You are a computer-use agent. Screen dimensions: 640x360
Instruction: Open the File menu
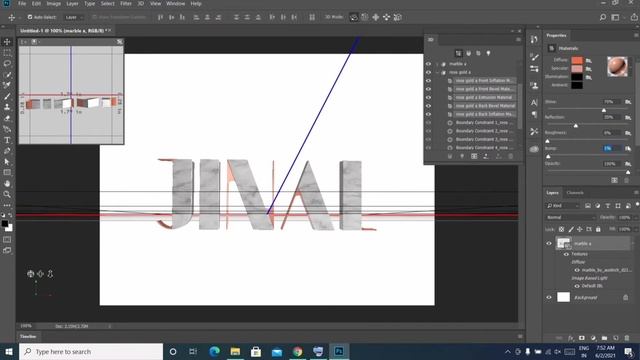pyautogui.click(x=22, y=4)
